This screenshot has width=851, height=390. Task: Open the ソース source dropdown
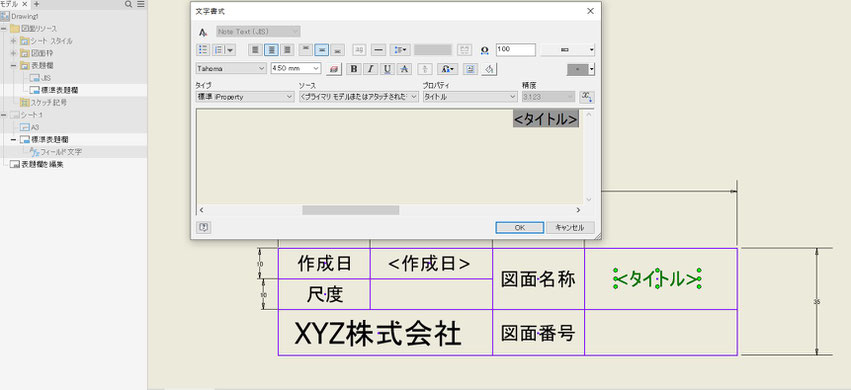[x=359, y=97]
